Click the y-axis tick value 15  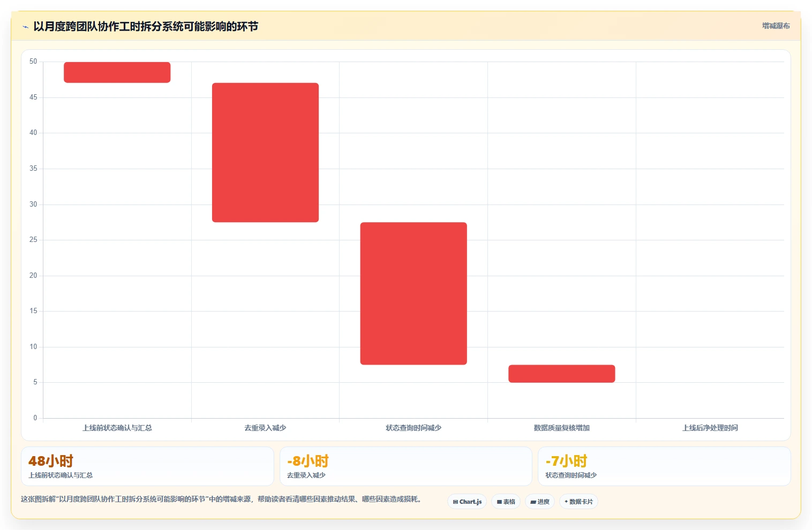point(33,311)
